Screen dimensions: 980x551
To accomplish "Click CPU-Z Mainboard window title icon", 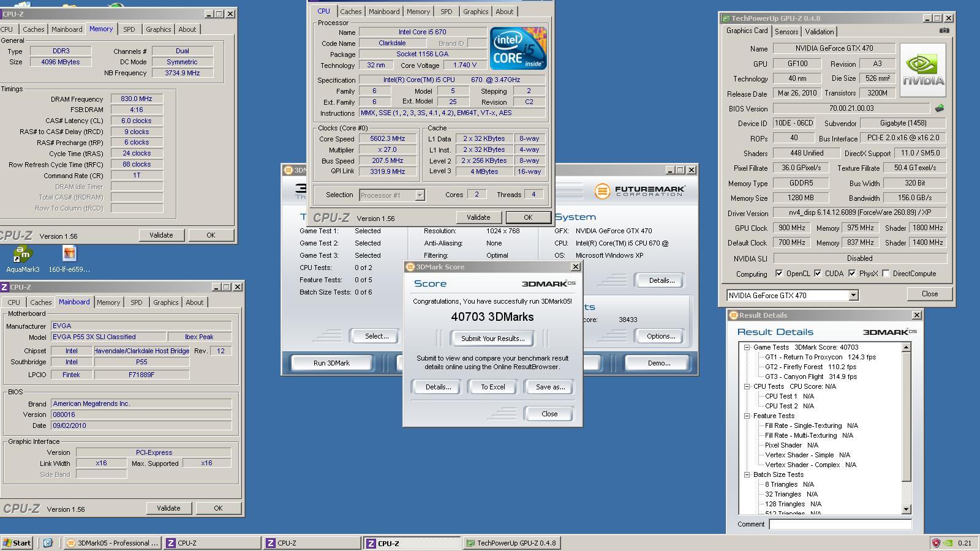I will (4, 287).
